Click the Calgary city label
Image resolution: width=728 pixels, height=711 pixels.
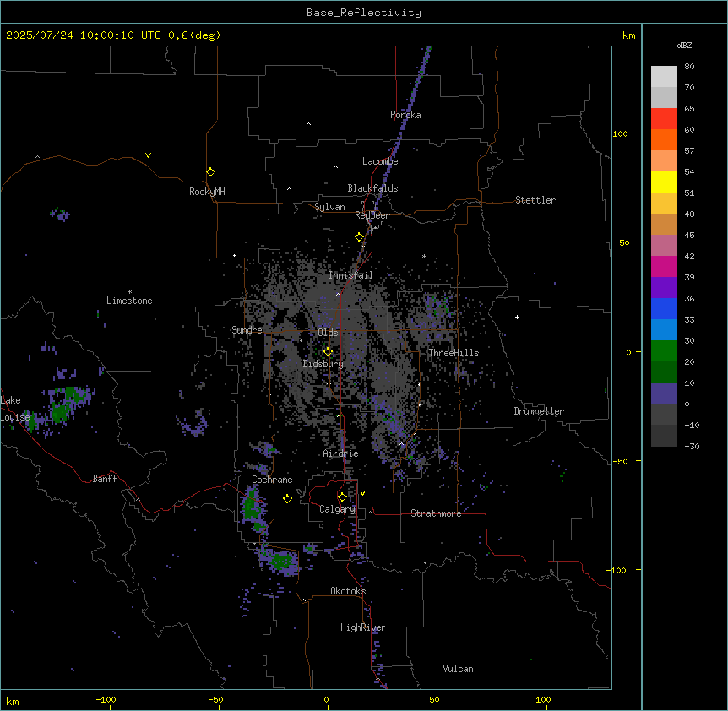point(337,509)
